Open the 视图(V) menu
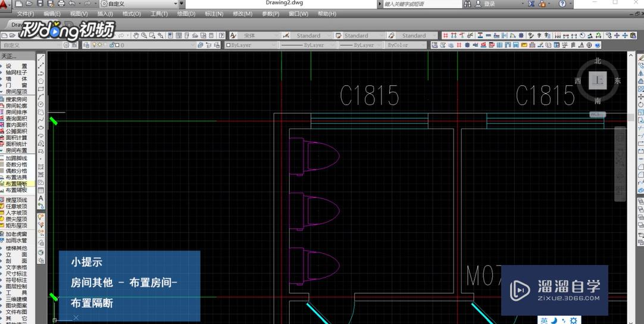This screenshot has height=324, width=644. click(79, 14)
